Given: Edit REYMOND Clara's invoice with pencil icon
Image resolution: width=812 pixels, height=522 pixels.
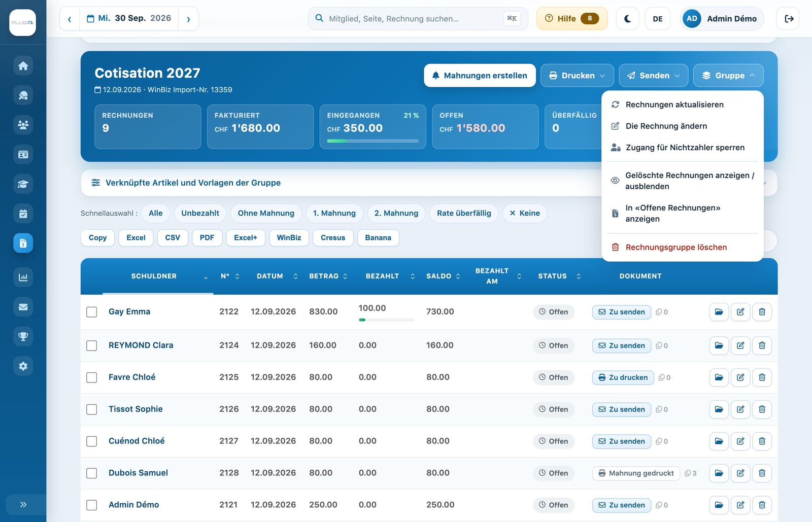Looking at the screenshot, I should point(740,345).
